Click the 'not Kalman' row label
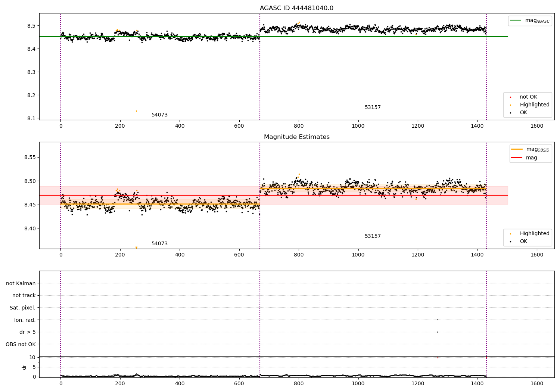Viewport: 560px width, 392px height. coord(21,284)
